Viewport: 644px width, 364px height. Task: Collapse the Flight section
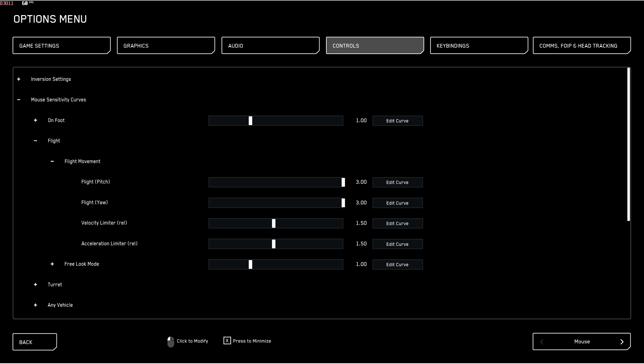click(35, 141)
